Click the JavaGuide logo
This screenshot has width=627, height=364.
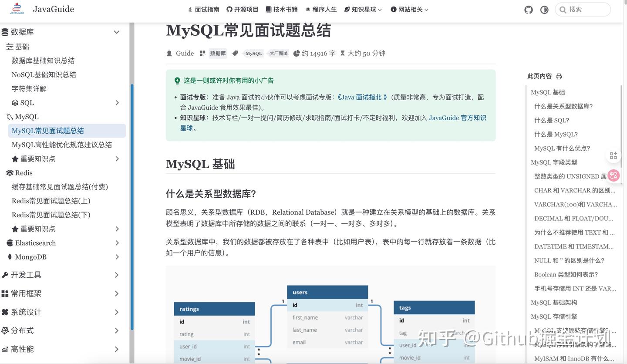click(x=17, y=9)
